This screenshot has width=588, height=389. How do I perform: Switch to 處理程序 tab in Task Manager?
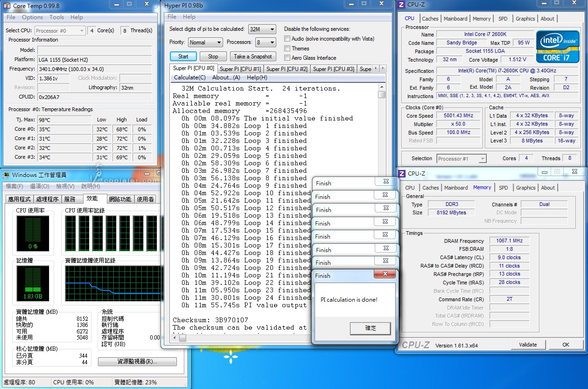click(x=48, y=199)
